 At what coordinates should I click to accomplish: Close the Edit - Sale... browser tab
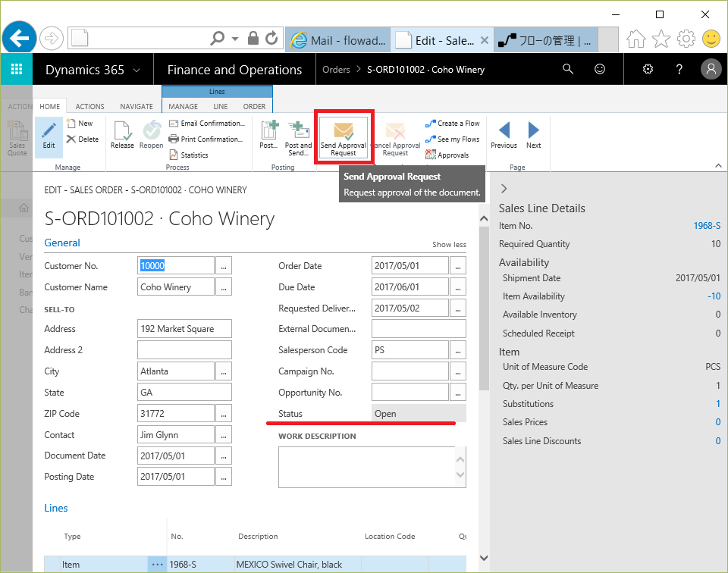tap(485, 40)
